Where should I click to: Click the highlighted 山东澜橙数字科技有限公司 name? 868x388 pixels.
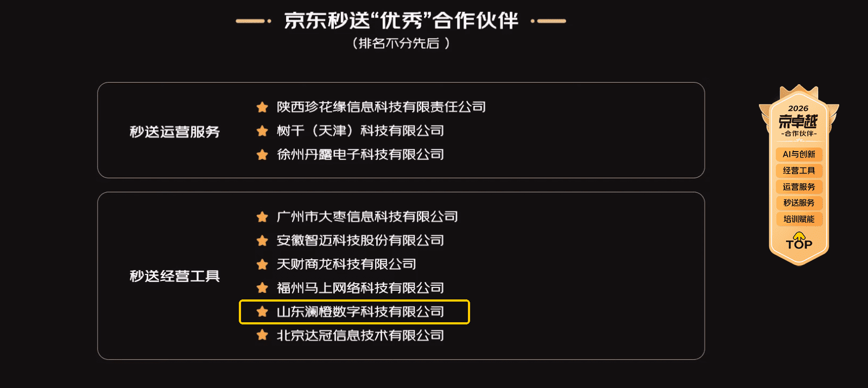(x=360, y=312)
